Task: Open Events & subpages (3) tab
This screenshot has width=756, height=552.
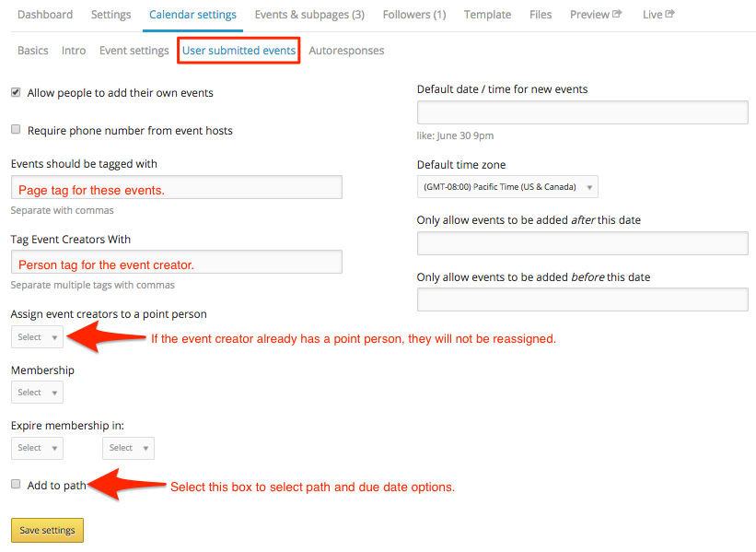Action: click(x=309, y=15)
